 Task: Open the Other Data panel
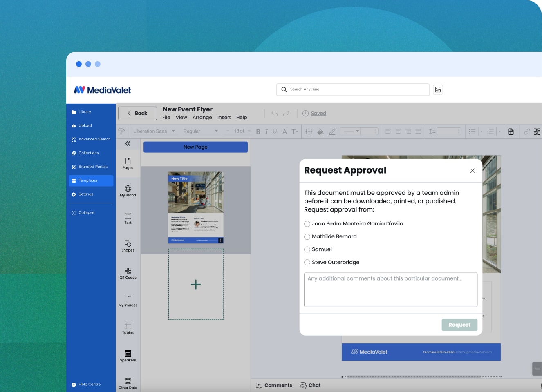point(128,382)
